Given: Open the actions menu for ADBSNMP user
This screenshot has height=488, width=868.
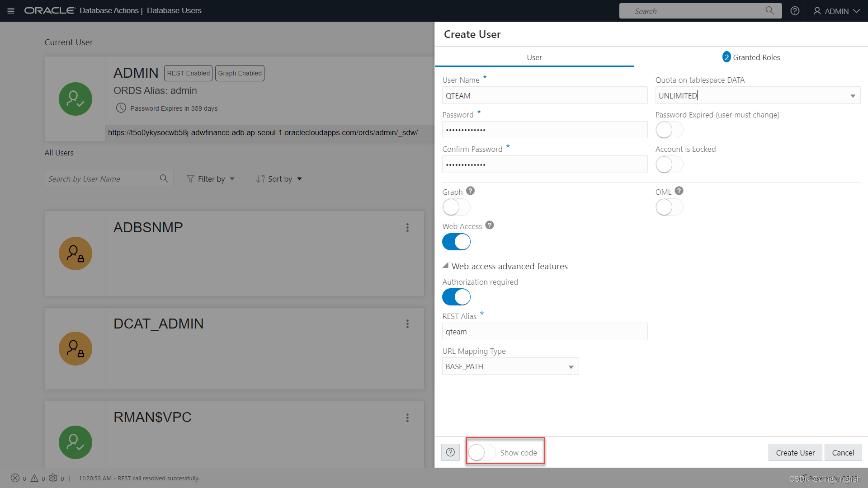Looking at the screenshot, I should (x=407, y=228).
